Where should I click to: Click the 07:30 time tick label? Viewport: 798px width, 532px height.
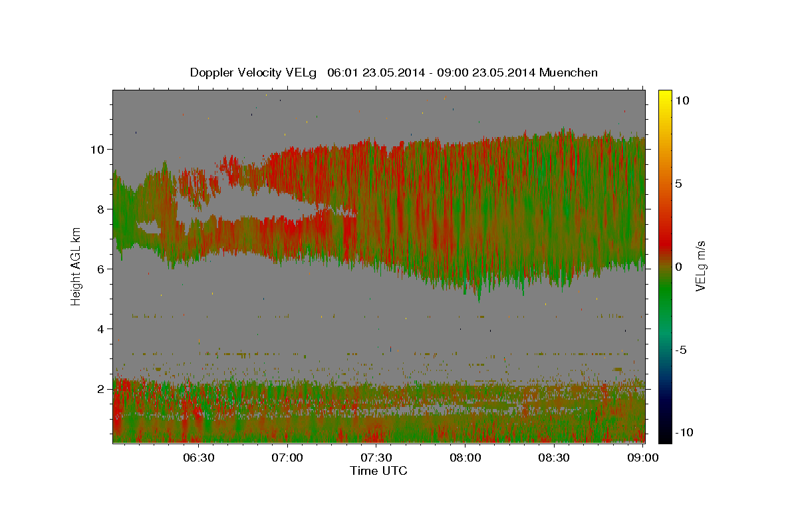tap(376, 458)
